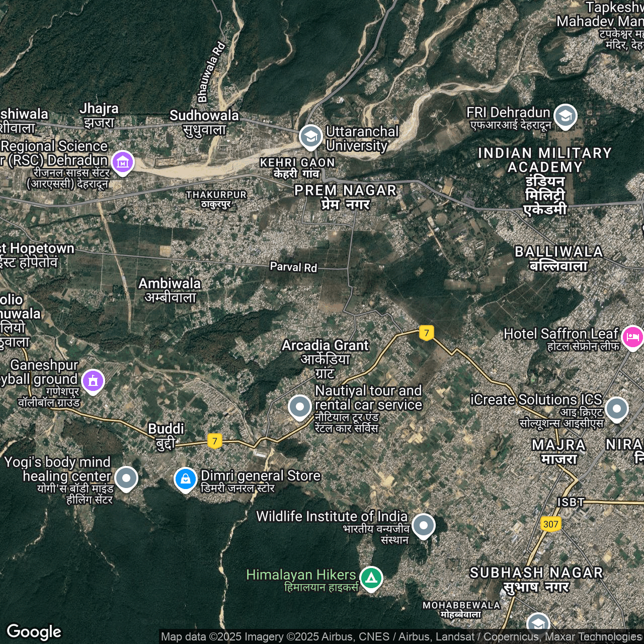Open the iCreate Solutions ICS pin
This screenshot has height=644, width=644.
point(616,409)
